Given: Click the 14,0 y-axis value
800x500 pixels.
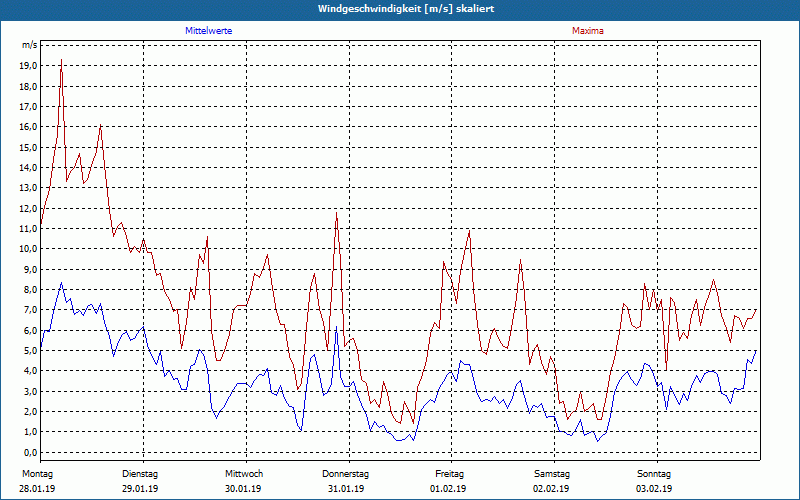Looking at the screenshot, I should [28, 167].
